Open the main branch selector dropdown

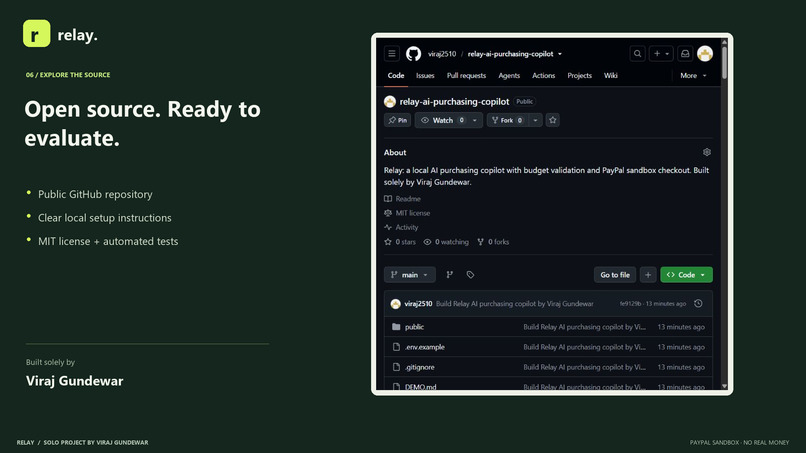click(x=410, y=275)
